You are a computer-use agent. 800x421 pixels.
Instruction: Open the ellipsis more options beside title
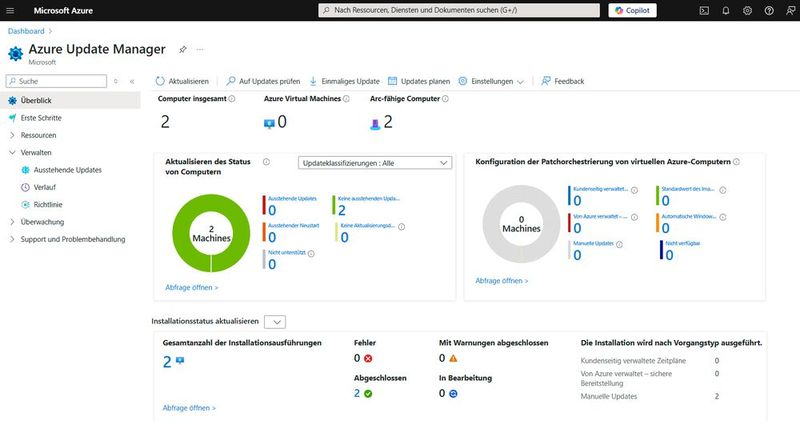click(x=200, y=49)
